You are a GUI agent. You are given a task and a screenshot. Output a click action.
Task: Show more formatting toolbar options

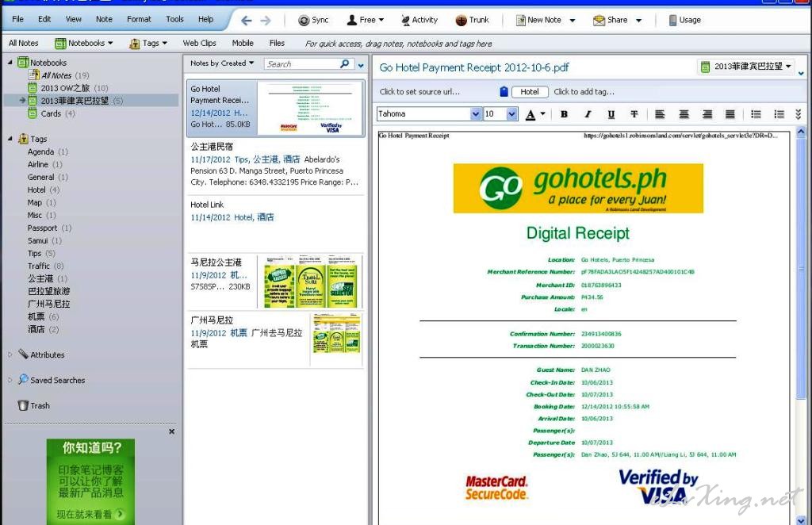click(798, 114)
